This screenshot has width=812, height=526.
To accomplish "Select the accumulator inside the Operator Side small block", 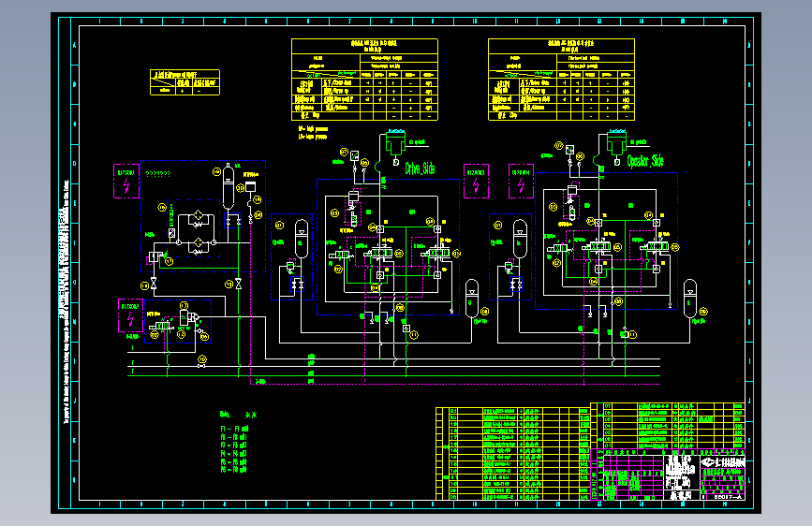I will pos(520,239).
